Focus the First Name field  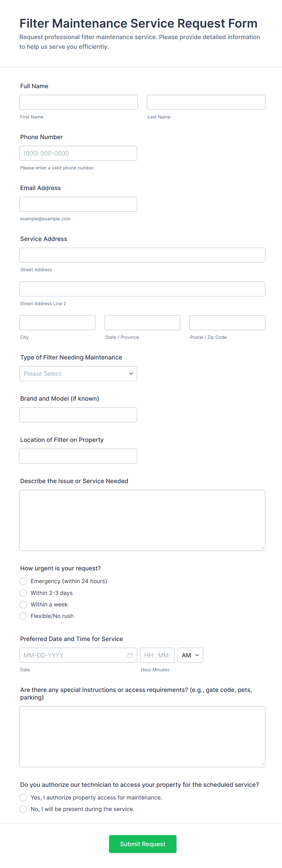click(x=79, y=102)
